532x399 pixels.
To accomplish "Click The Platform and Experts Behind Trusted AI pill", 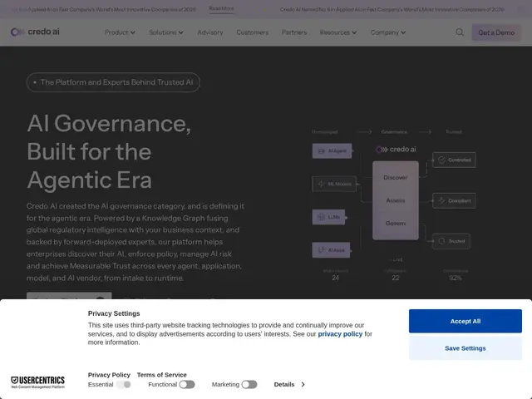I will click(113, 82).
